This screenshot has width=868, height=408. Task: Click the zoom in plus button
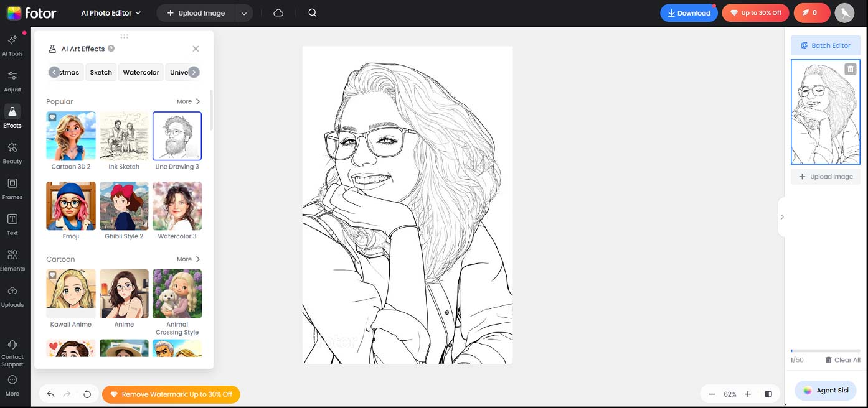(748, 394)
